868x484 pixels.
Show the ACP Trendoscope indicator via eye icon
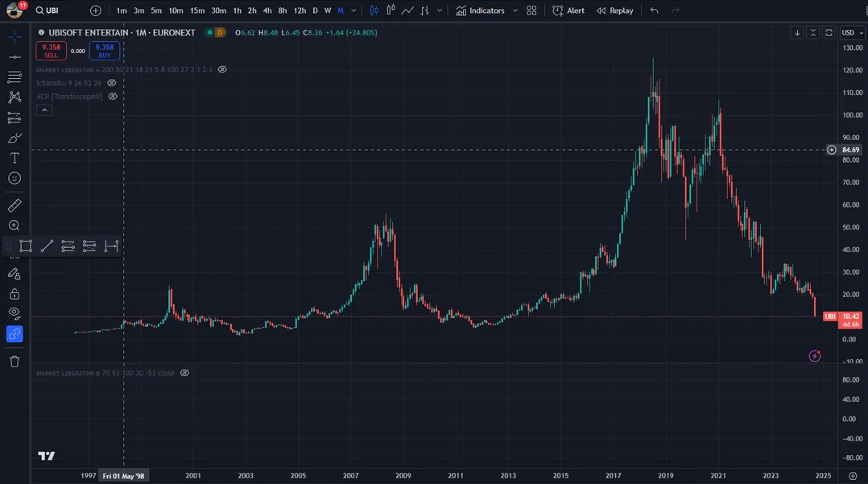pos(113,97)
